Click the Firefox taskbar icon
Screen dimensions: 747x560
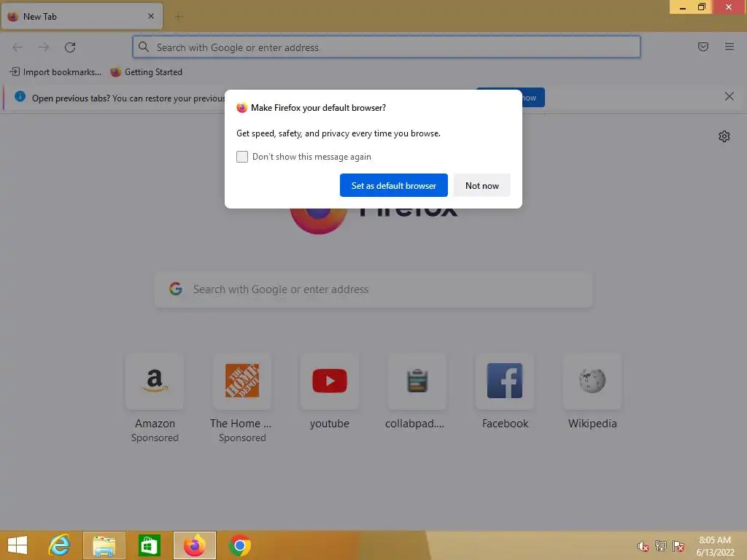click(x=194, y=545)
